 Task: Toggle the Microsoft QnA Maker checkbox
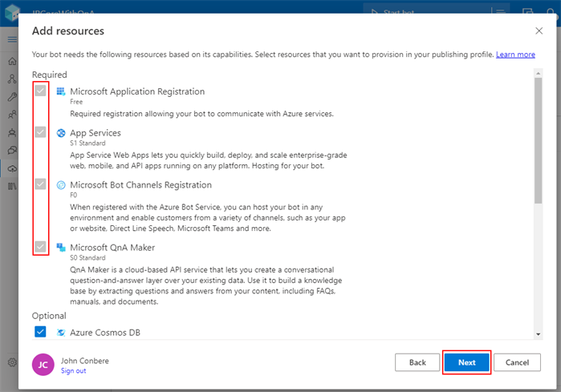pyautogui.click(x=40, y=247)
